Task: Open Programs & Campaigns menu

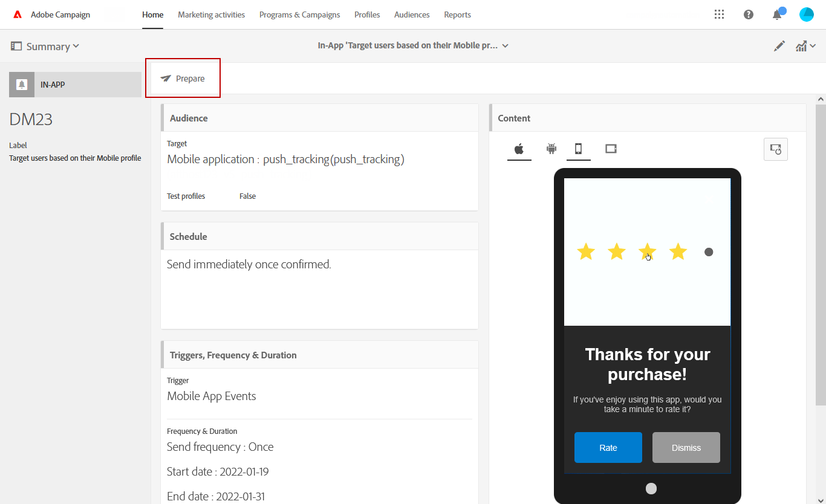Action: 299,15
